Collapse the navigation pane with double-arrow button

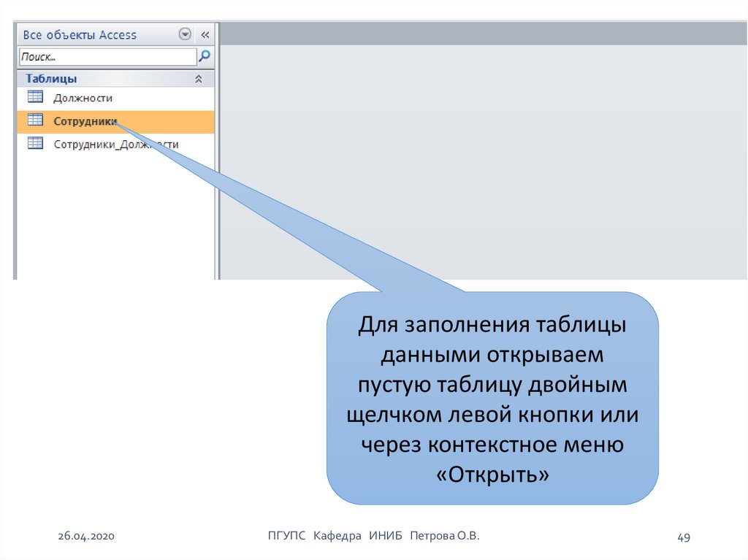pyautogui.click(x=205, y=34)
